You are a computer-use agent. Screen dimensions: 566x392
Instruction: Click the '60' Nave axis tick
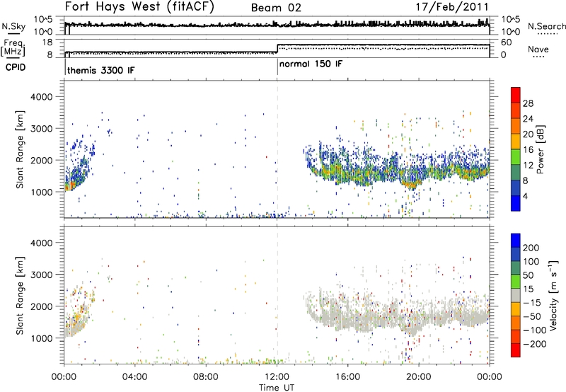pyautogui.click(x=507, y=42)
